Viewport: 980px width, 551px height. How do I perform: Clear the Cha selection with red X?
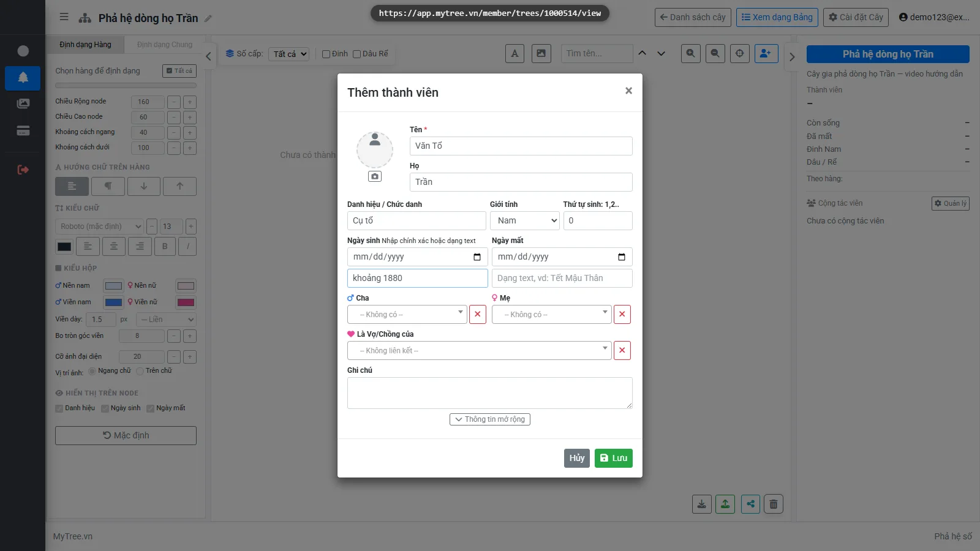[x=478, y=314]
